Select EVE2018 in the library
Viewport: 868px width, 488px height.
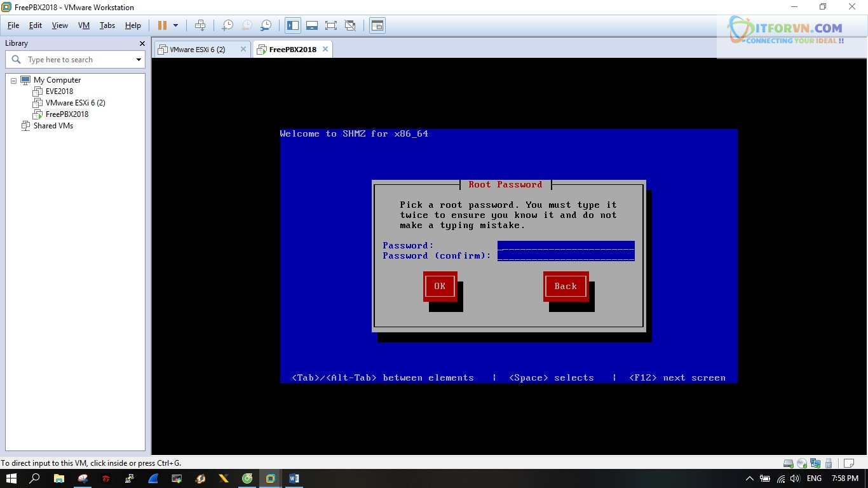[59, 91]
